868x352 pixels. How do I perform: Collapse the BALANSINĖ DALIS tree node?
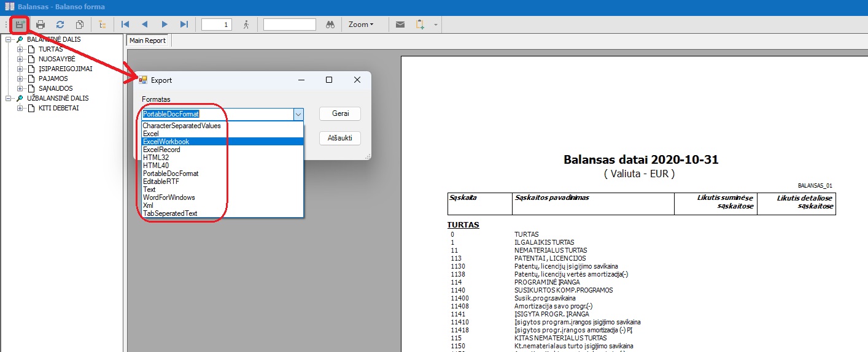click(8, 39)
